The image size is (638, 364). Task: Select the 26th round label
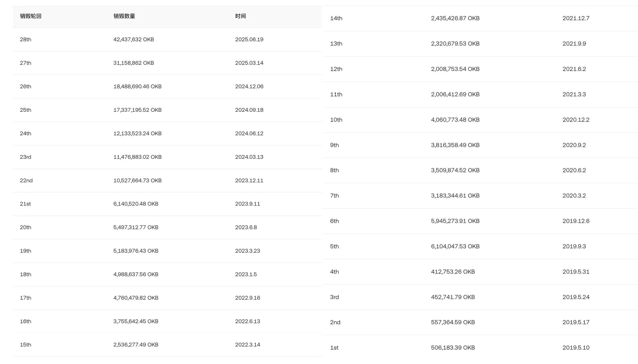point(26,87)
